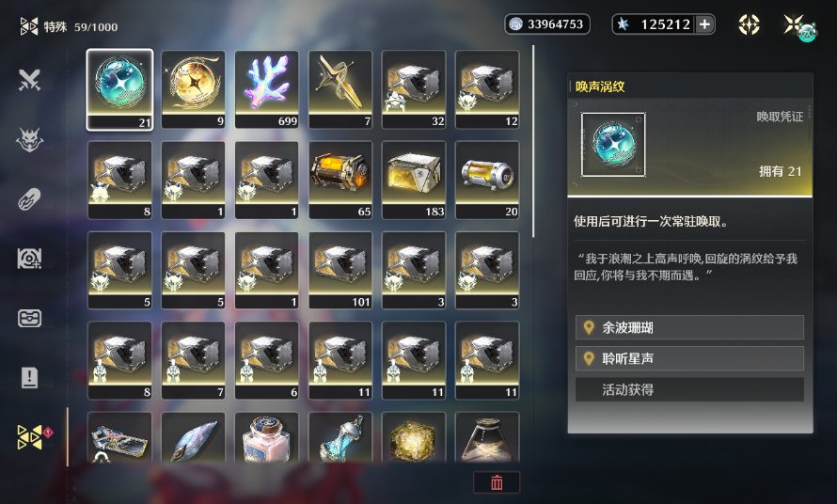Viewport: 837px width, 504px height.
Task: Open the circular target icon in top bar
Action: (749, 24)
